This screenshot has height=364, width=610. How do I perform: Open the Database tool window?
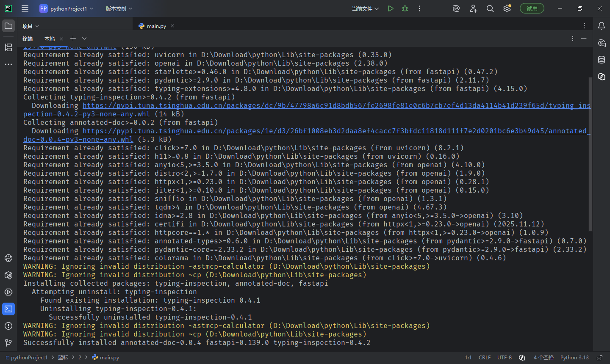(602, 60)
